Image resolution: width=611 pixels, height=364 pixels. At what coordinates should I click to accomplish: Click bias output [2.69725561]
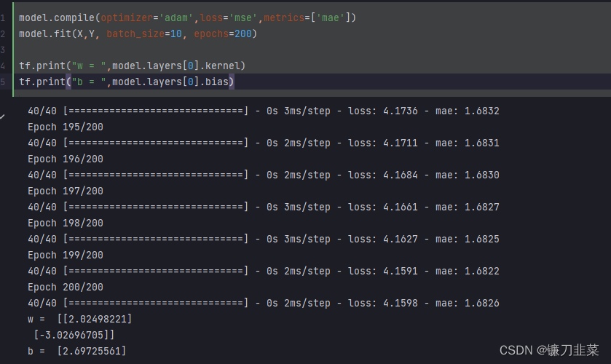pyautogui.click(x=92, y=351)
